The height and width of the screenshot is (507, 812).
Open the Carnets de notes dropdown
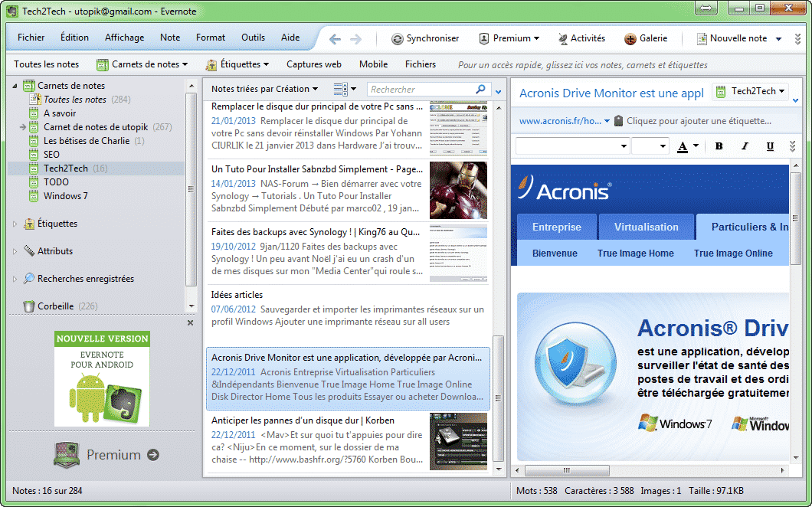click(x=142, y=64)
